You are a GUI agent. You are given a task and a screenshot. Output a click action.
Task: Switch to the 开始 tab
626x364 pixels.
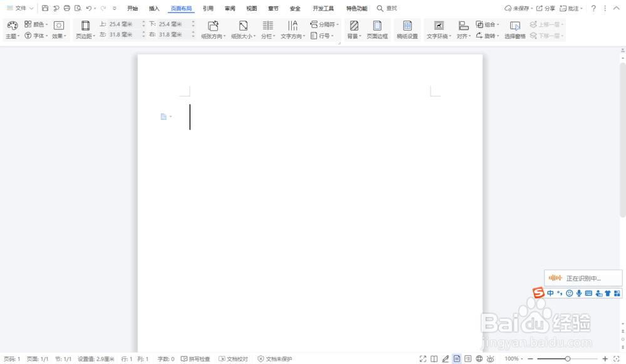(132, 8)
